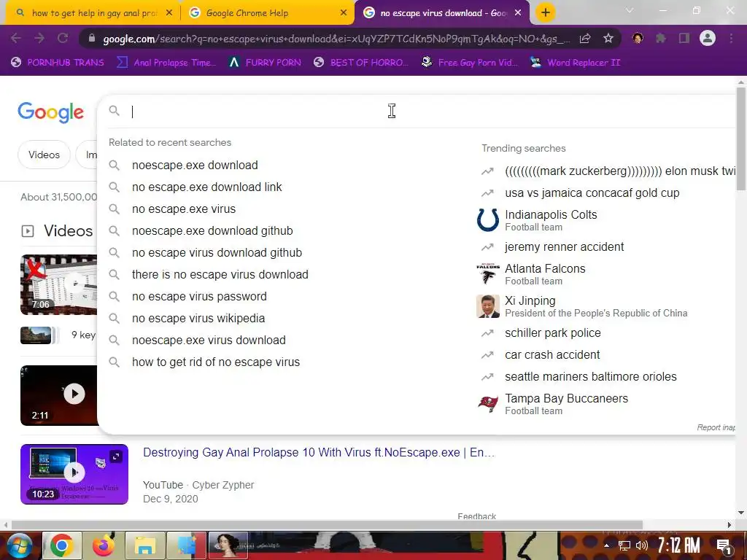Open the tab search dropdown chevron
The width and height of the screenshot is (747, 560).
629,10
